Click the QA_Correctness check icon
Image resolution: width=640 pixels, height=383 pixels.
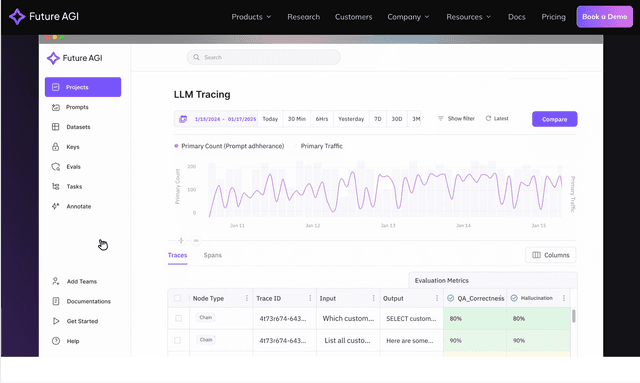coord(451,298)
